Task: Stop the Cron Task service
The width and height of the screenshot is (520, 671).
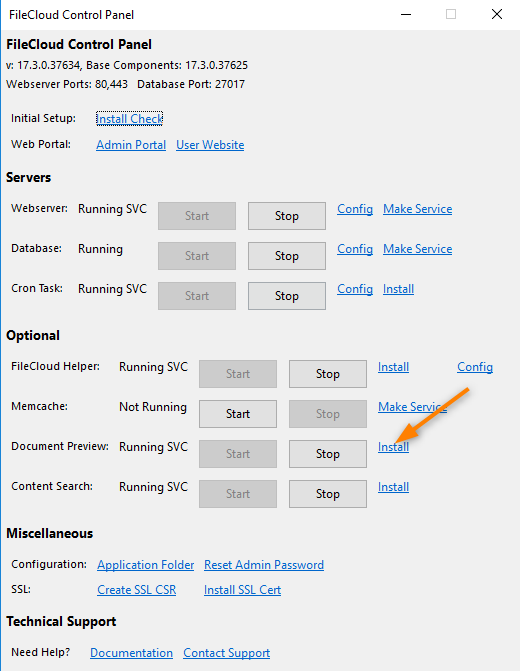Action: pos(287,296)
